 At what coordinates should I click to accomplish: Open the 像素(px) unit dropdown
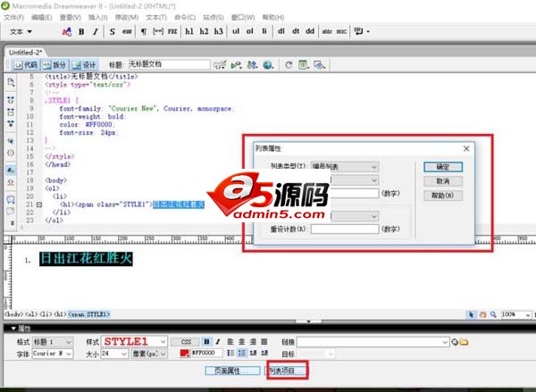click(x=149, y=354)
